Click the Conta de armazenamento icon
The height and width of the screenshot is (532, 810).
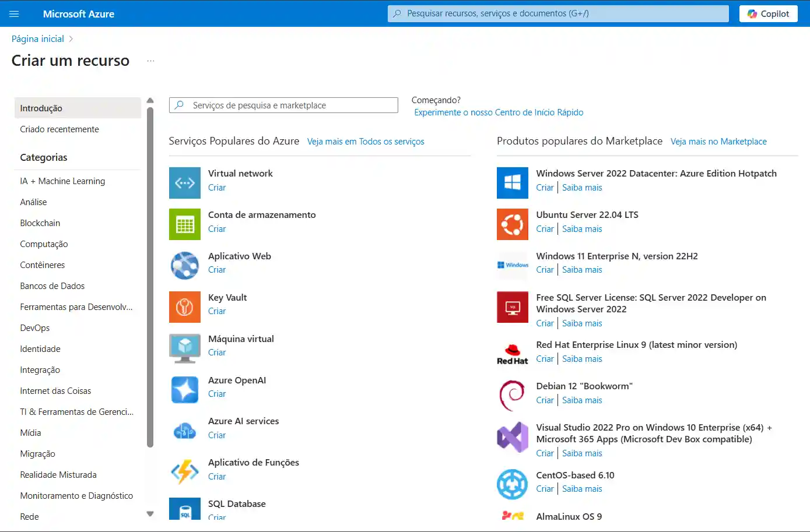point(185,224)
